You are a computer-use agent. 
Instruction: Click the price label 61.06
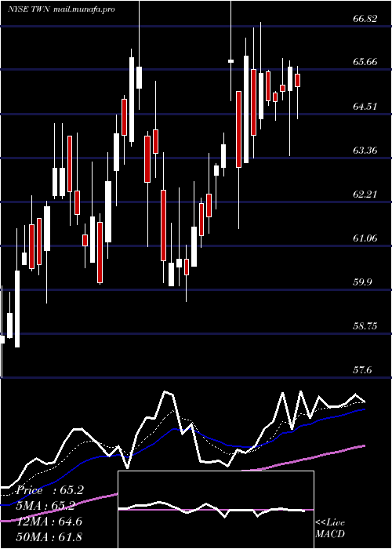(x=365, y=238)
